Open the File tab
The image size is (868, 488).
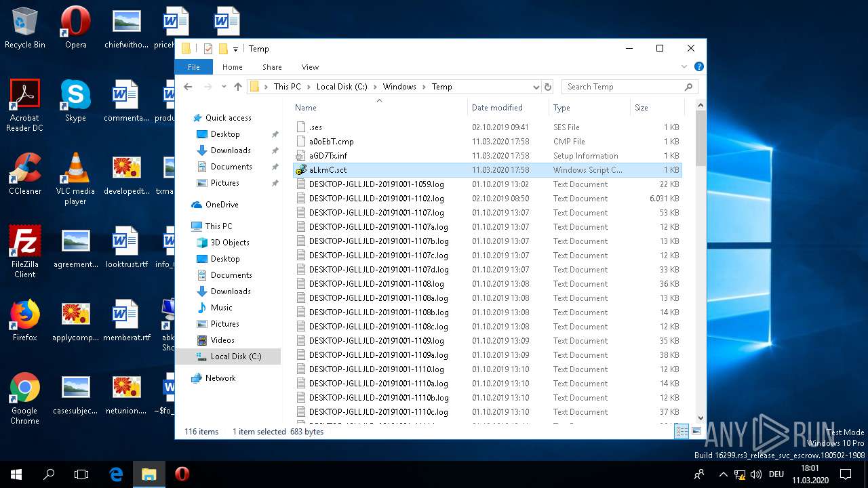(194, 67)
